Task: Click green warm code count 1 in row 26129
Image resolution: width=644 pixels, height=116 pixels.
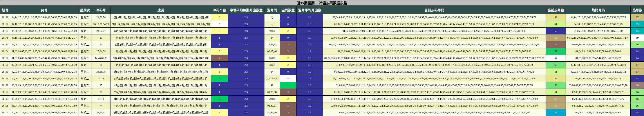Action: [288, 85]
